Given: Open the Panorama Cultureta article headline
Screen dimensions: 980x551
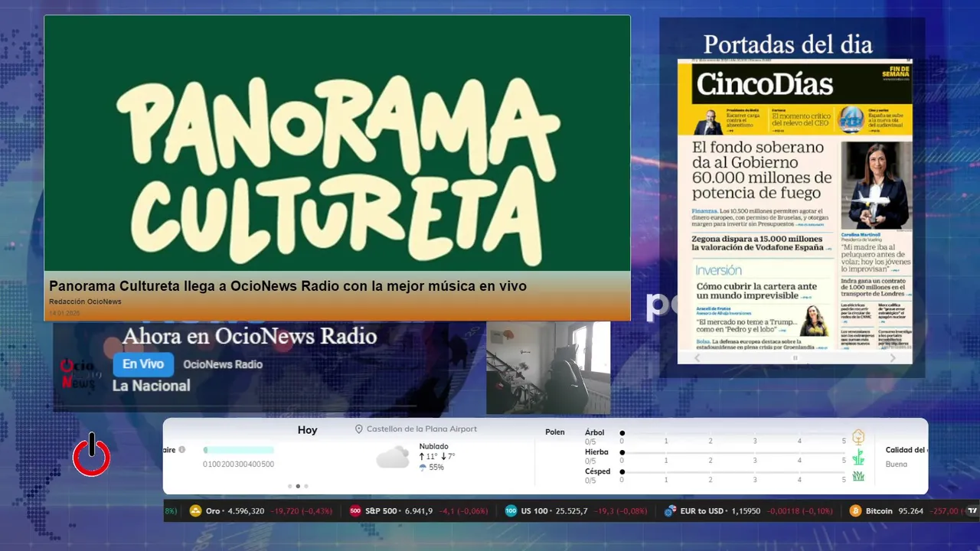Looking at the screenshot, I should pyautogui.click(x=288, y=286).
